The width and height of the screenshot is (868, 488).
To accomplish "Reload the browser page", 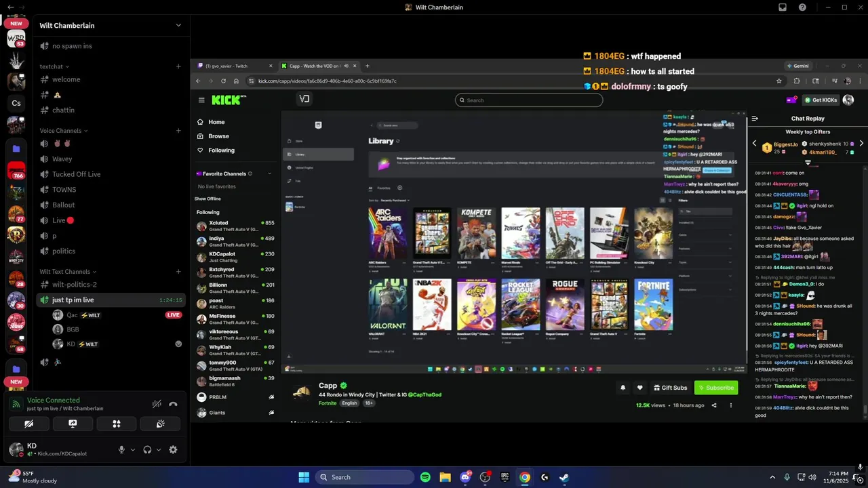I will [x=223, y=81].
